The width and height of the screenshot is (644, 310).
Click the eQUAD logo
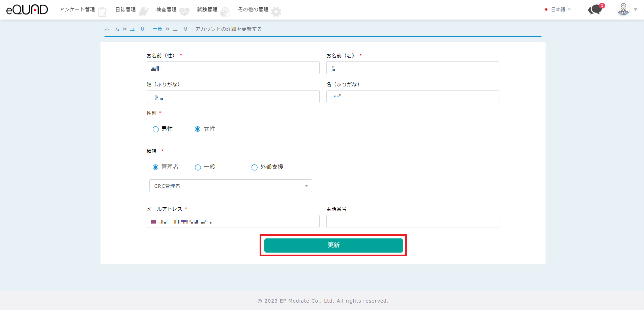click(27, 9)
